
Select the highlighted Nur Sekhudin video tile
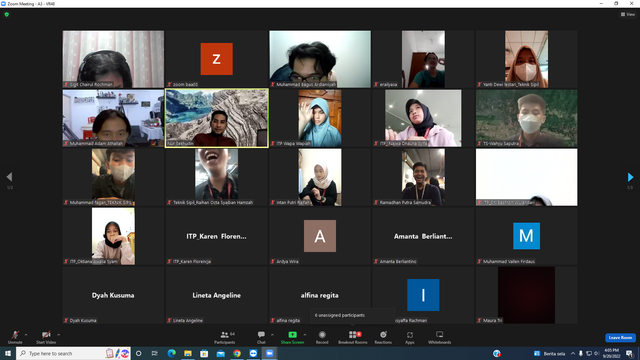click(216, 118)
